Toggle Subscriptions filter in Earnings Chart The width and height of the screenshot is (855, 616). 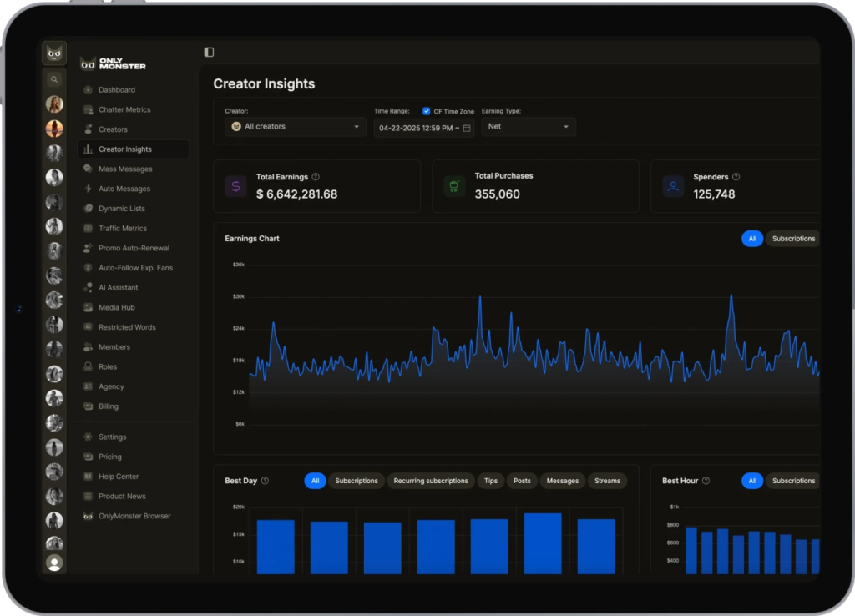[x=792, y=239]
